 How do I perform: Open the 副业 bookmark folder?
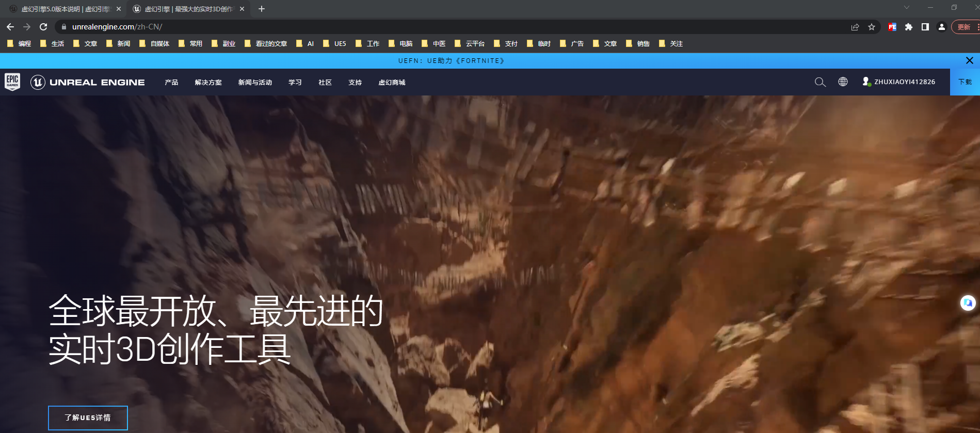223,43
